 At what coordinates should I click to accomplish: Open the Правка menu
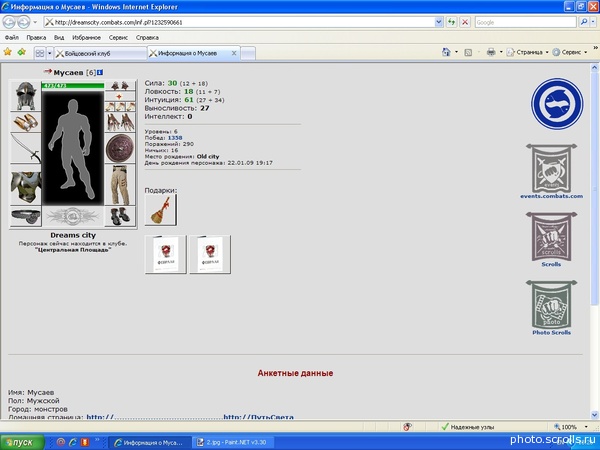(36, 38)
